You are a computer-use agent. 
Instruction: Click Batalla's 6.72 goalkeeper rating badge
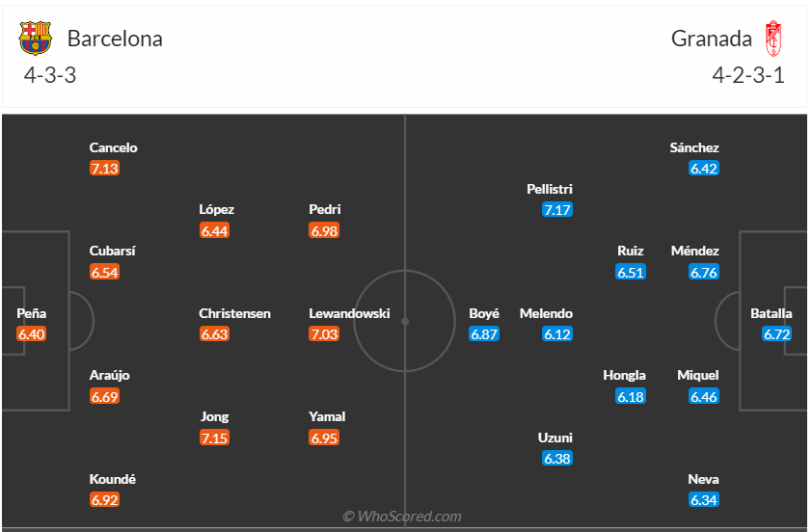[x=776, y=334]
